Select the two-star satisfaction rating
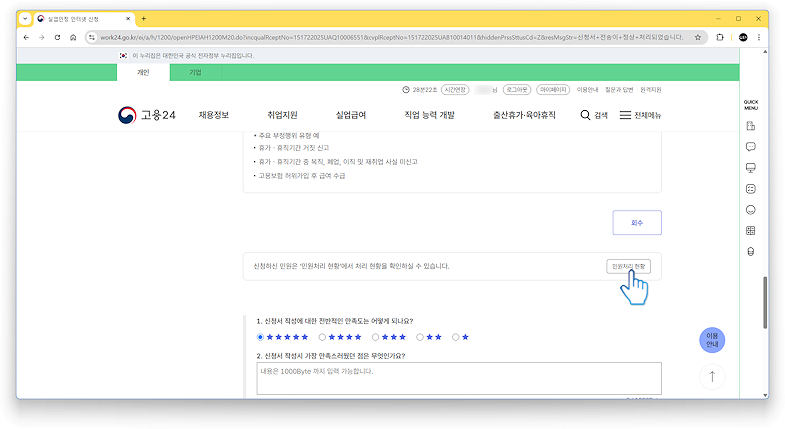785x429 pixels. point(420,337)
